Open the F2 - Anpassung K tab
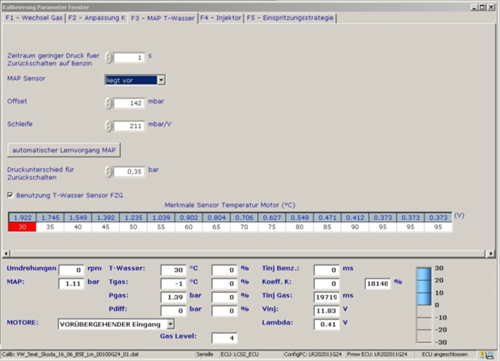This screenshot has height=361, width=500. pos(97,18)
